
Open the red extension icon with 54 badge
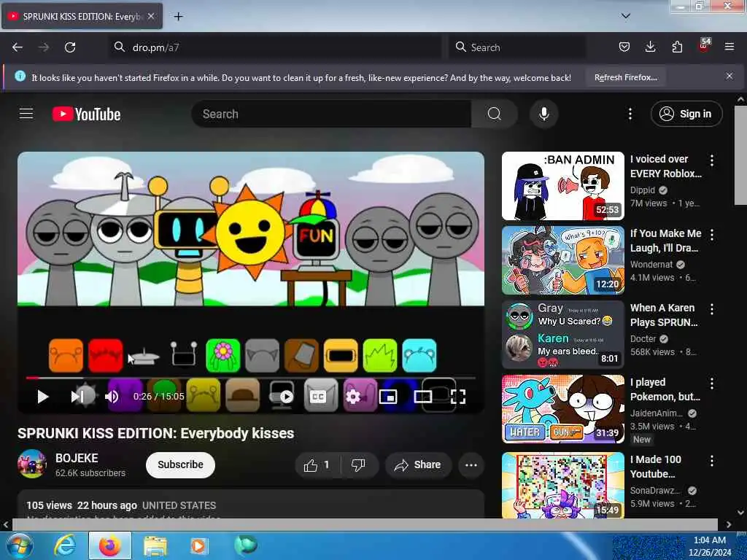click(704, 46)
